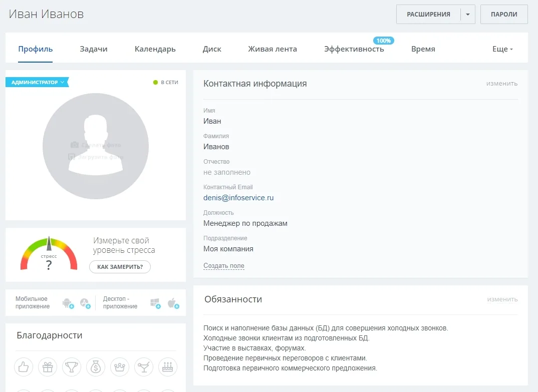Open the Еще menu
Viewport: 538px width, 392px height.
point(502,49)
